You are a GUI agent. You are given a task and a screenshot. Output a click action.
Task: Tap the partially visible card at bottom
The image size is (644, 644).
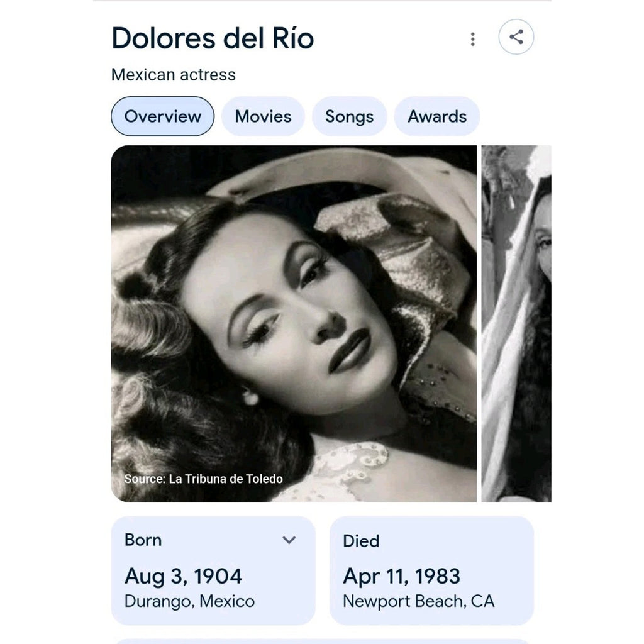point(322,641)
